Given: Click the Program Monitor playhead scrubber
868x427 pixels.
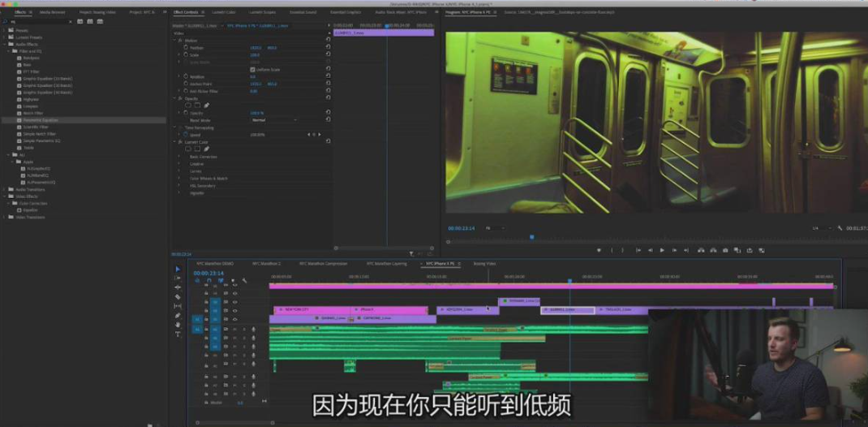Looking at the screenshot, I should (x=532, y=237).
